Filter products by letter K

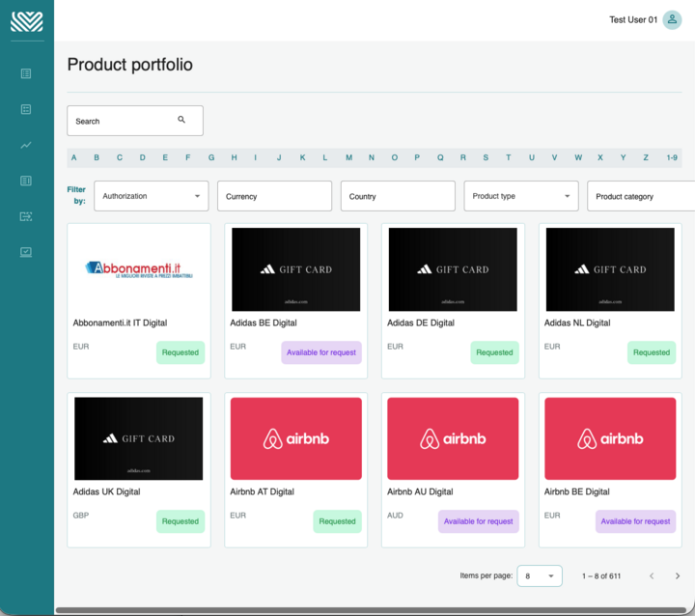coord(302,157)
